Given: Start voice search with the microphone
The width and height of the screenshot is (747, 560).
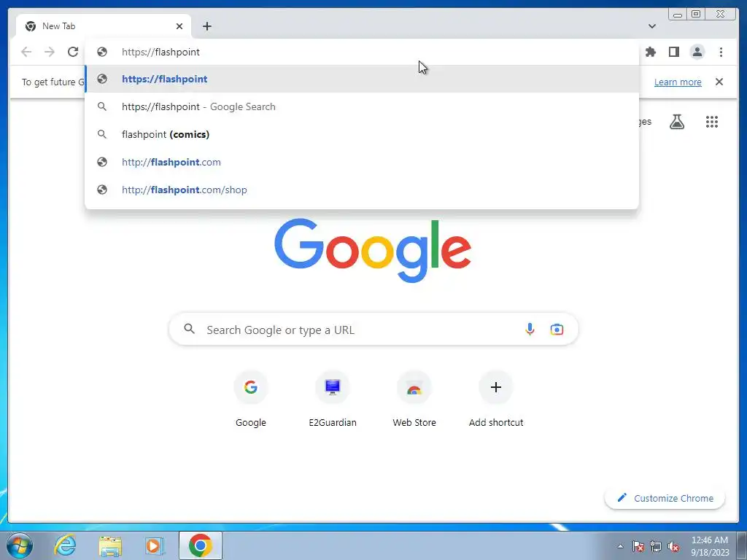Looking at the screenshot, I should coord(530,329).
